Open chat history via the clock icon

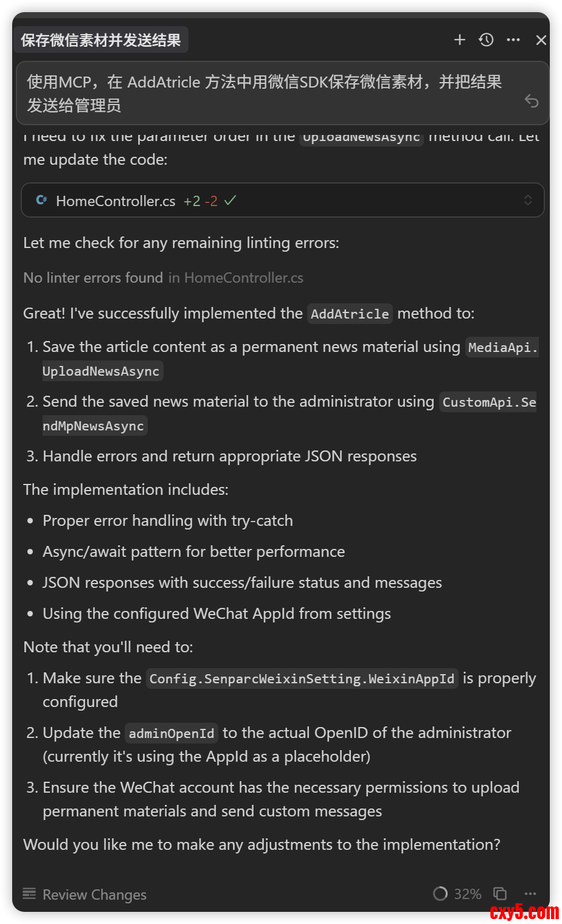(x=486, y=40)
